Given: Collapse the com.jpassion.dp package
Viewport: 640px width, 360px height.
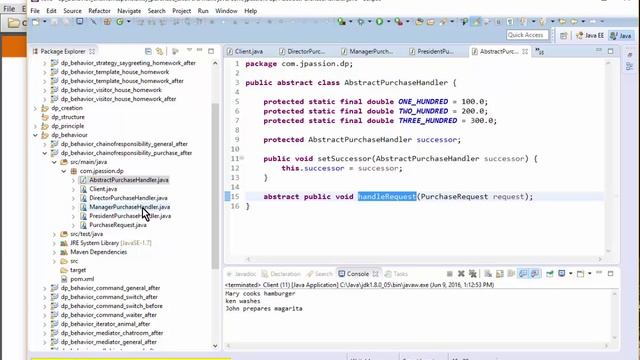Looking at the screenshot, I should (64, 171).
